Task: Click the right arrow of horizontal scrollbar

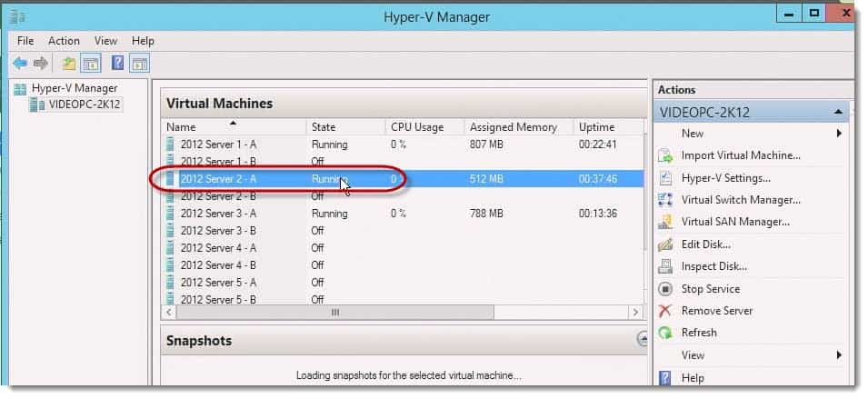Action: [x=635, y=313]
